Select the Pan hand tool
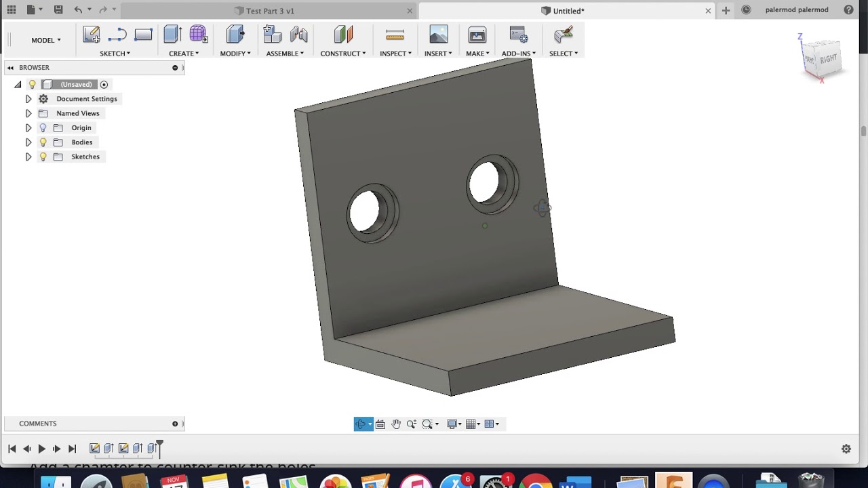 click(396, 424)
